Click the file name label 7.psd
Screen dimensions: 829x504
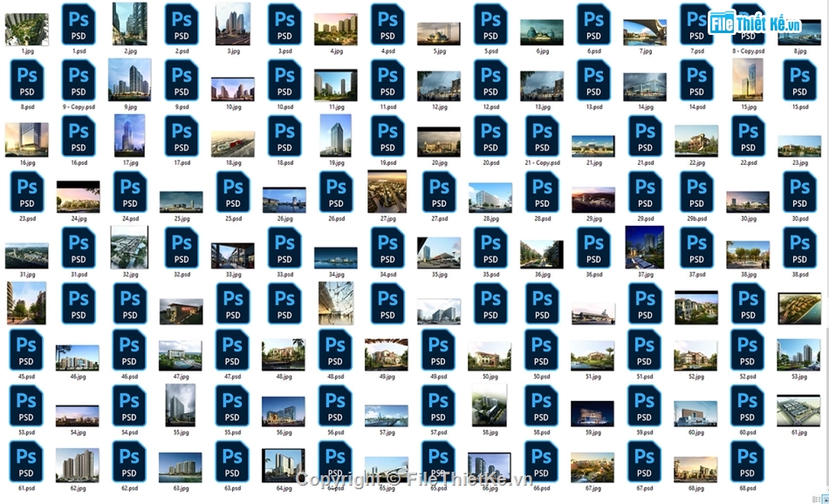pos(697,51)
